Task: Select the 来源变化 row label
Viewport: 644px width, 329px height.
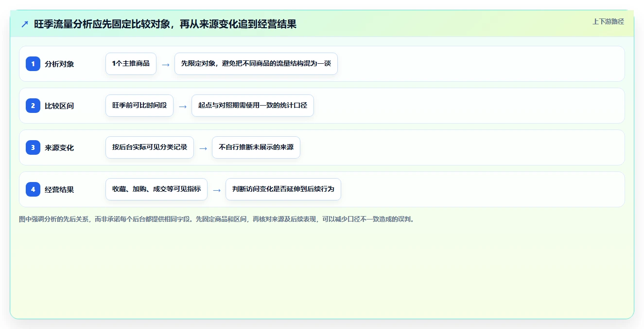Action: pos(59,147)
